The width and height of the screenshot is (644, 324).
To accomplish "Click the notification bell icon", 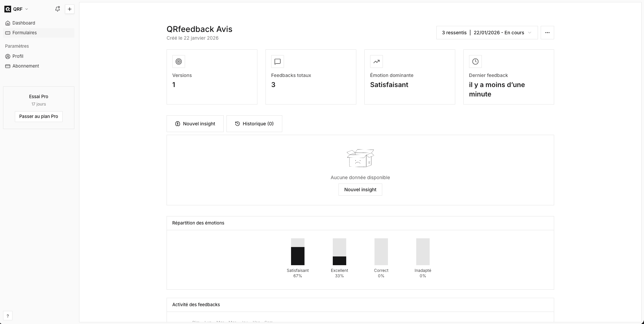I will point(58,9).
